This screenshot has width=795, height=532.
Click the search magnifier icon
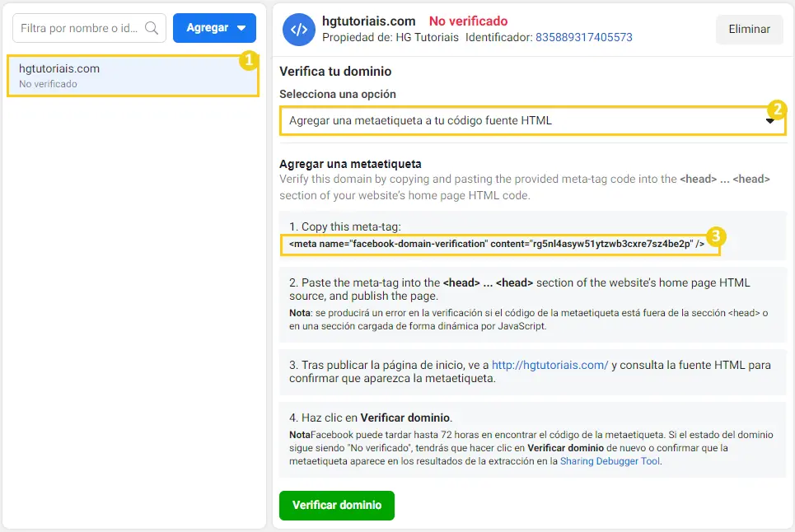click(152, 28)
